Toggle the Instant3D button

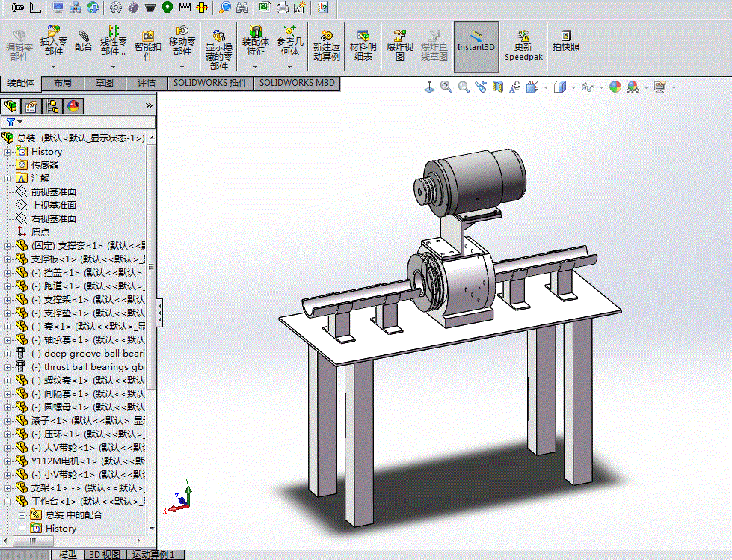476,46
